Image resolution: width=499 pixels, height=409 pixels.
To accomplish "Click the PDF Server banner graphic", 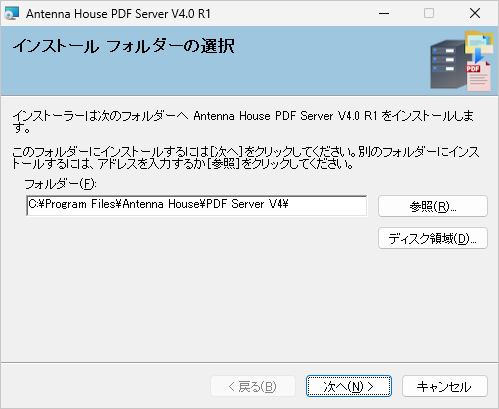I will click(x=461, y=61).
